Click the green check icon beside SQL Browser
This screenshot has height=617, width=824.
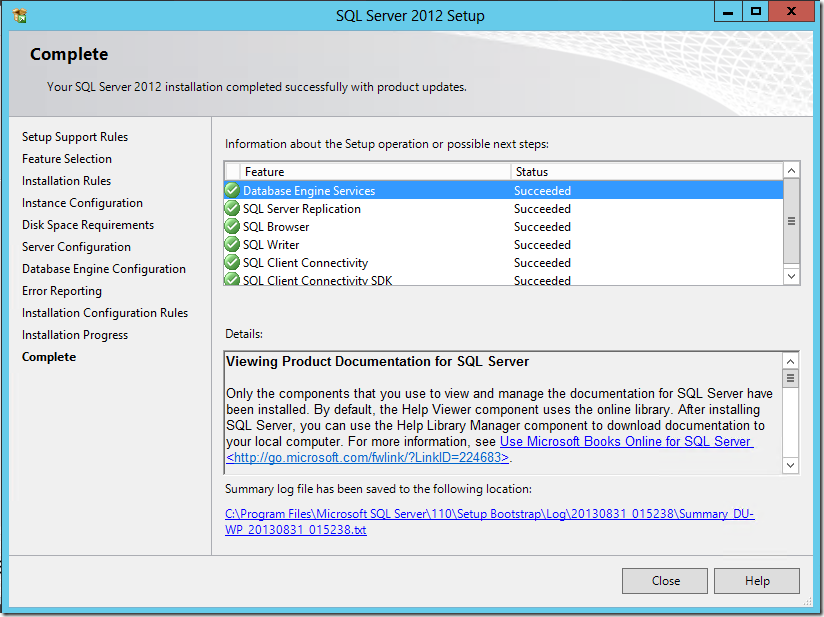pos(232,227)
